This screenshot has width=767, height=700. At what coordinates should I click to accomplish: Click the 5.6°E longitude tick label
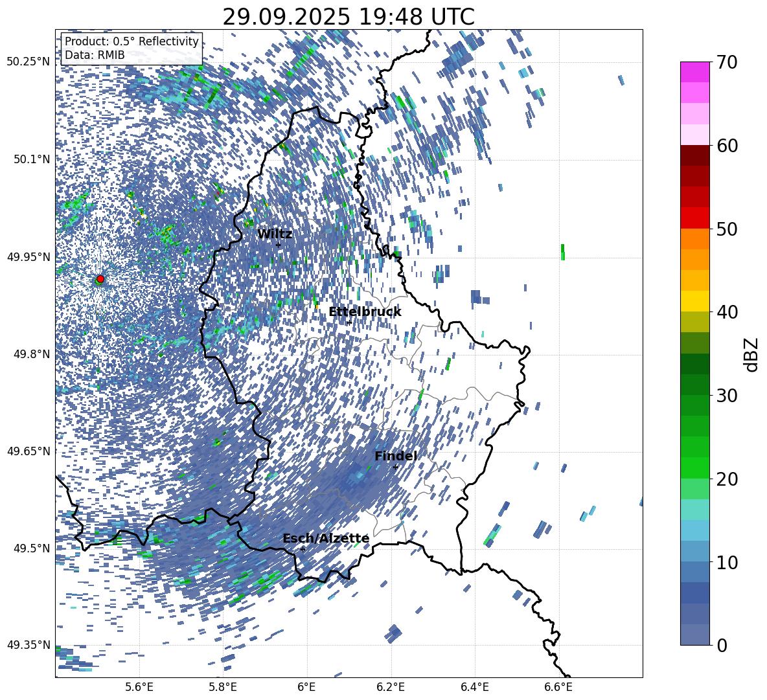click(139, 687)
